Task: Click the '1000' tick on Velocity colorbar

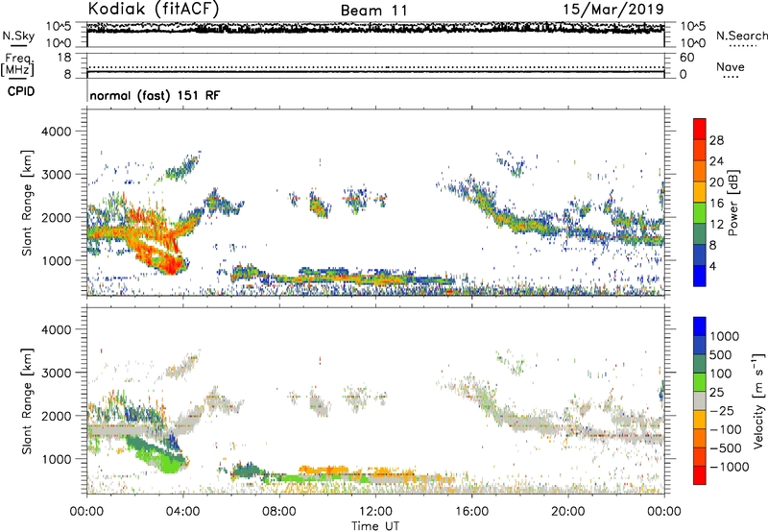Action: click(724, 336)
